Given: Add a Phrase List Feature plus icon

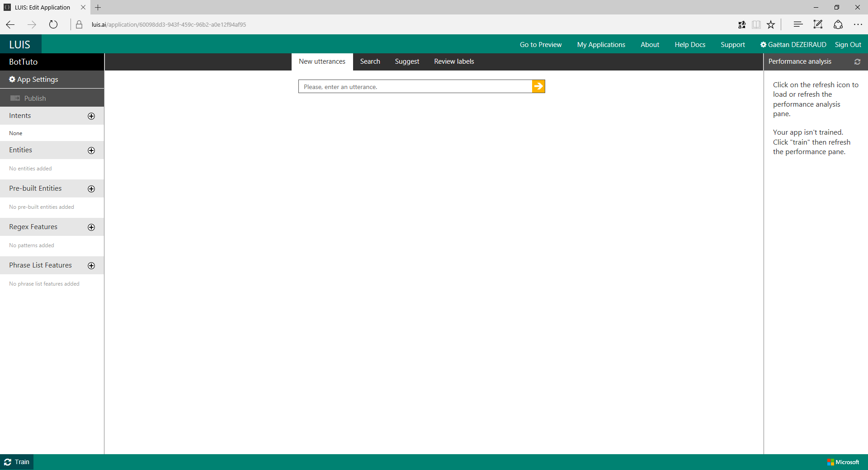Looking at the screenshot, I should [x=91, y=266].
